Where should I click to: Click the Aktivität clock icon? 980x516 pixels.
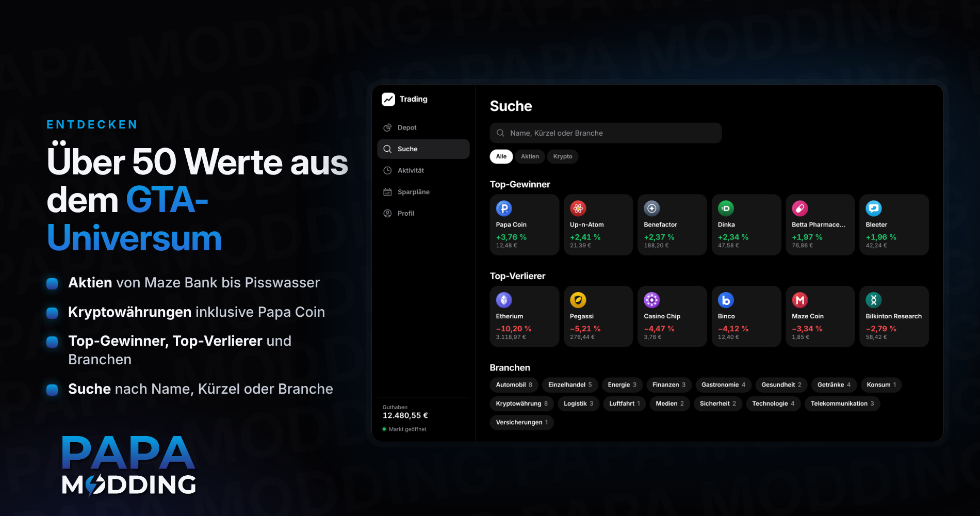point(387,170)
